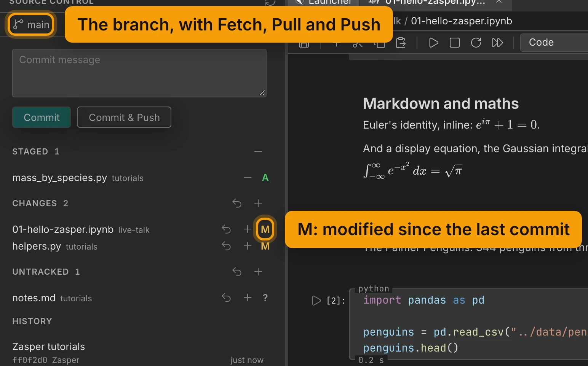Switch to the 01-hello-zasper.ipynb tab
This screenshot has width=588, height=366.
click(x=434, y=2)
